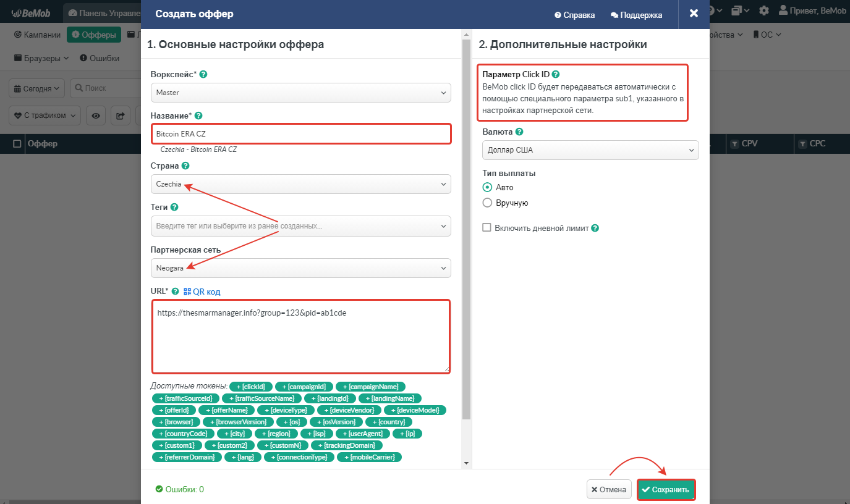This screenshot has height=504, width=850.
Task: Open the Партнерская сеть dropdown showing Neogara
Action: click(x=301, y=268)
